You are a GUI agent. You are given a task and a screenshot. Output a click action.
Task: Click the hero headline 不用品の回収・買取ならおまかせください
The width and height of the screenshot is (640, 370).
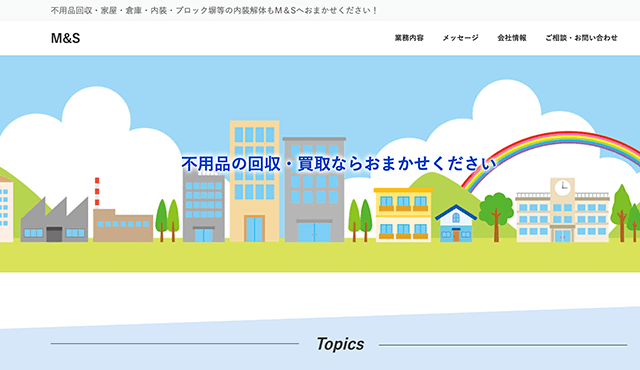click(339, 164)
